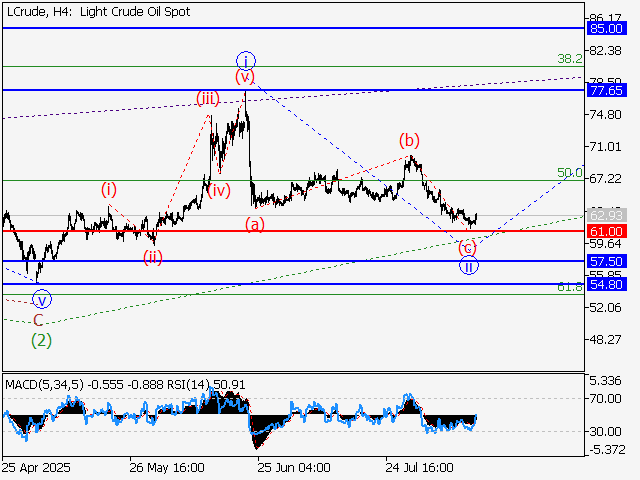Click the 85.00 blue price level tag

point(607,29)
